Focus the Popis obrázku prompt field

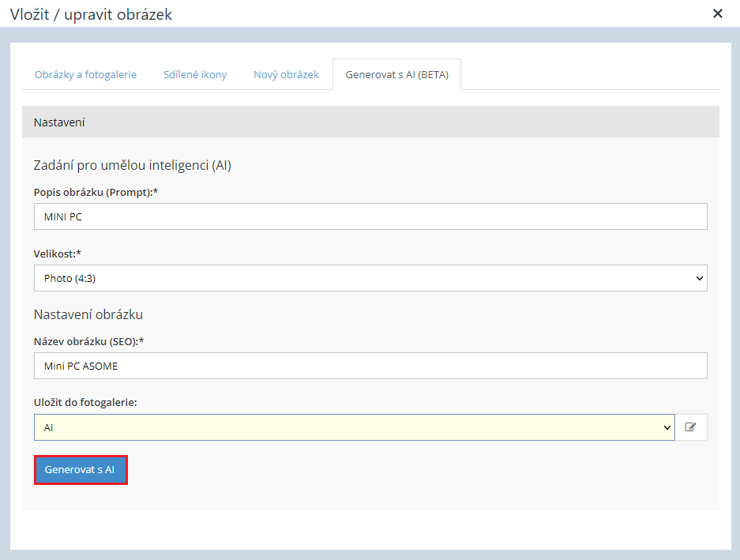point(370,216)
